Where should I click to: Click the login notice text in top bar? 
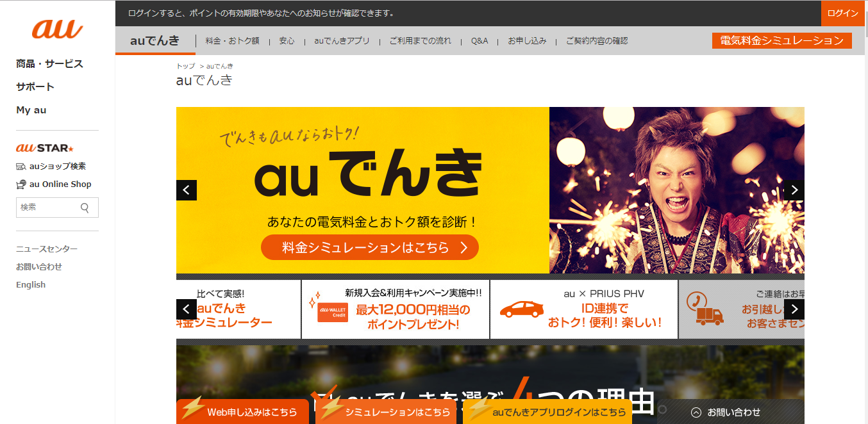(261, 13)
